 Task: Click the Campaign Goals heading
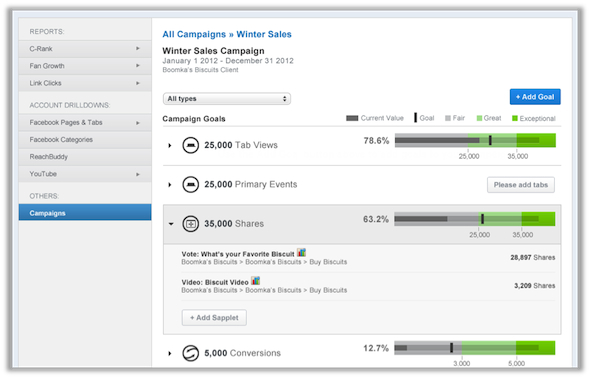[194, 119]
